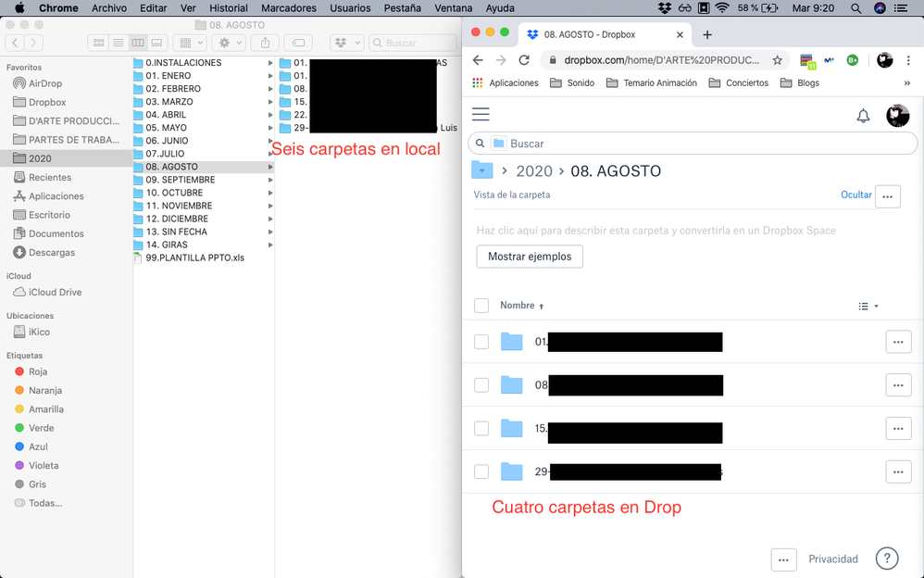The height and width of the screenshot is (578, 924).
Task: Open a new Chrome tab
Action: point(707,35)
